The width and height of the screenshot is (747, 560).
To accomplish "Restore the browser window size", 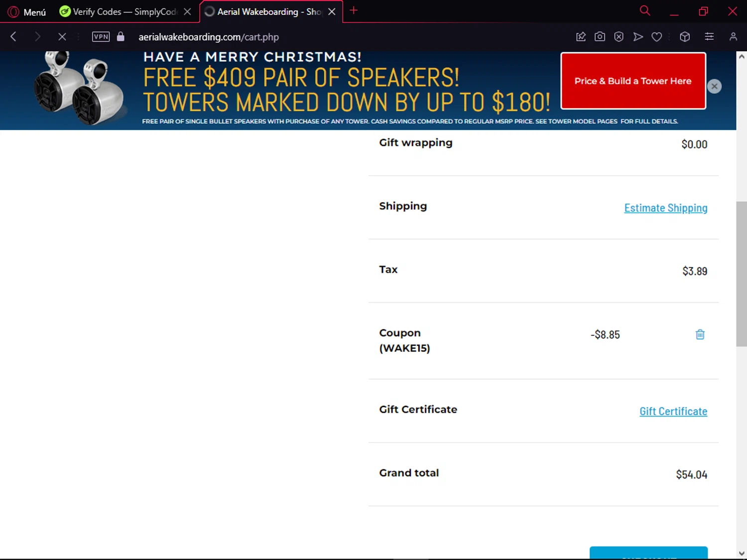I will [x=703, y=11].
